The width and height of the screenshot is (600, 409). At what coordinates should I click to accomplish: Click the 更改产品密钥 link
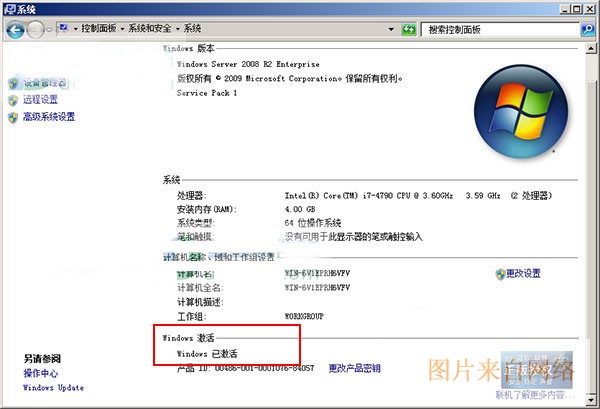pyautogui.click(x=354, y=368)
